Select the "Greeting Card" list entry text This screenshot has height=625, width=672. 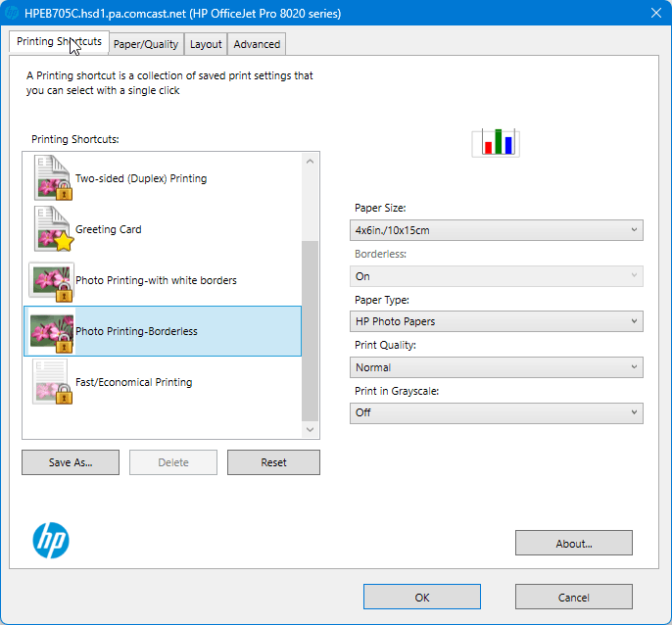(109, 229)
